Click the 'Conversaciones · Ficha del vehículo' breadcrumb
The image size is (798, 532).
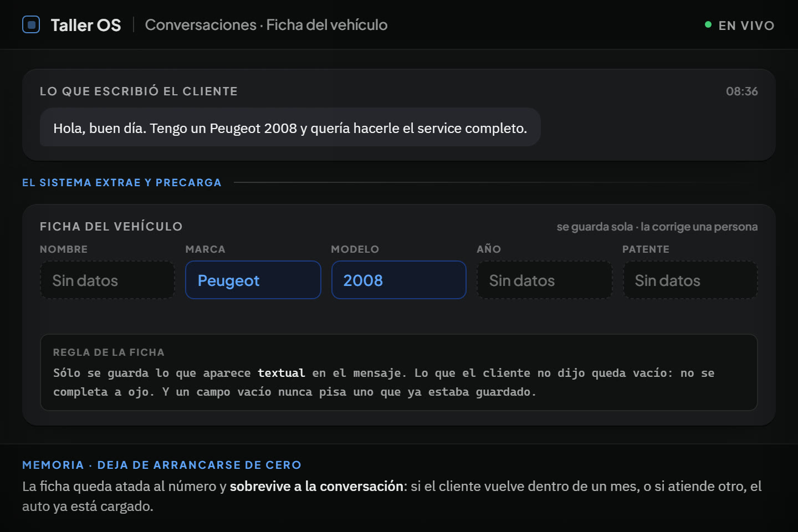(266, 25)
